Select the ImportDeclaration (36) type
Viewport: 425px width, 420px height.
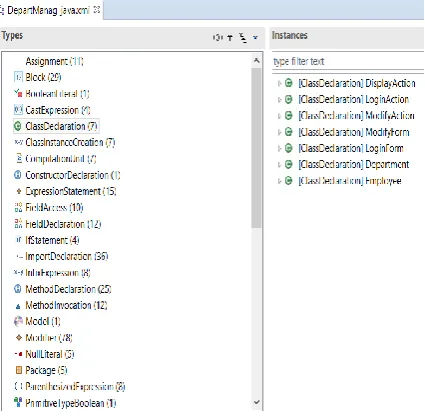[67, 256]
